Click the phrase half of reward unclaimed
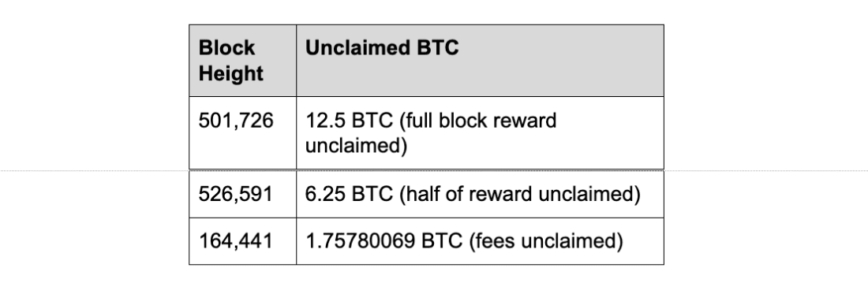The height and width of the screenshot is (294, 868). (x=519, y=195)
